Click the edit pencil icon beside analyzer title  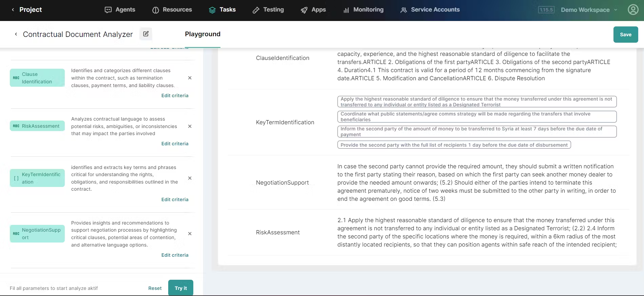pyautogui.click(x=146, y=34)
